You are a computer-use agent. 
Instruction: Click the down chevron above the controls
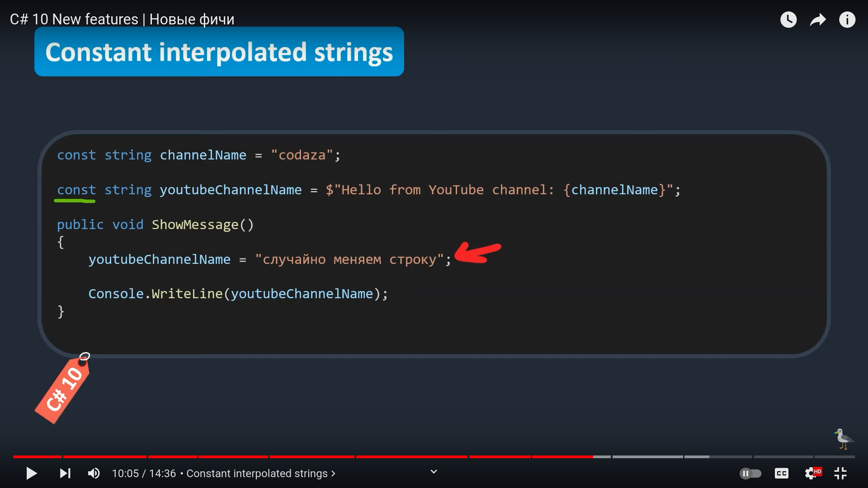pos(434,472)
